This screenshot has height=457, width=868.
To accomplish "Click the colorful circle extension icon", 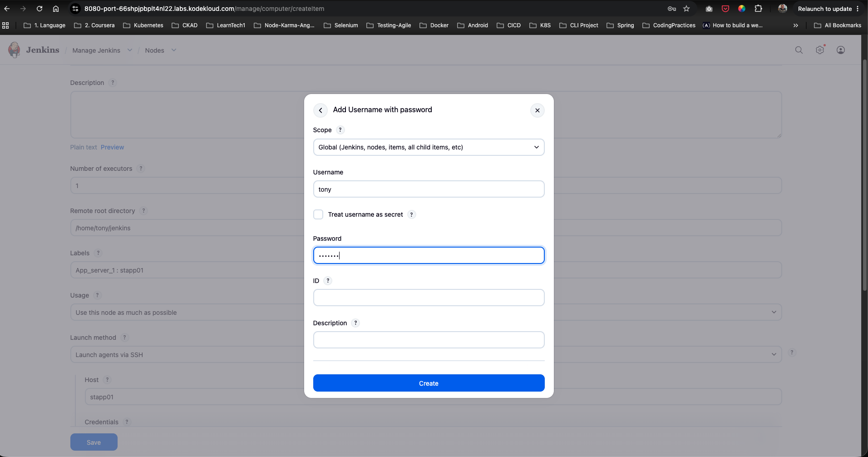I will pos(742,9).
